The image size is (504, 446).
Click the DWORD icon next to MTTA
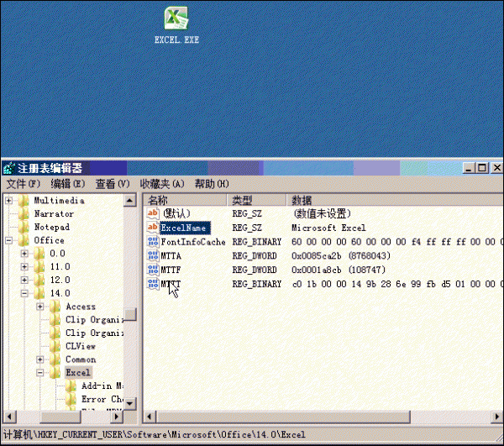[x=153, y=256]
